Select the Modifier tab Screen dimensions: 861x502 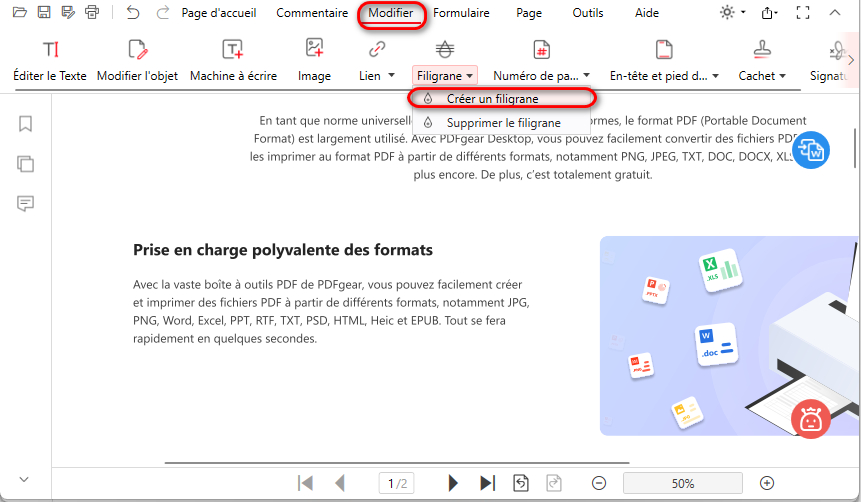coord(391,13)
